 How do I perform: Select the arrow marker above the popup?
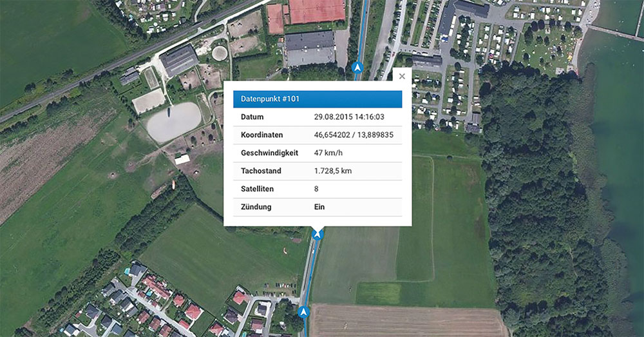(x=357, y=68)
